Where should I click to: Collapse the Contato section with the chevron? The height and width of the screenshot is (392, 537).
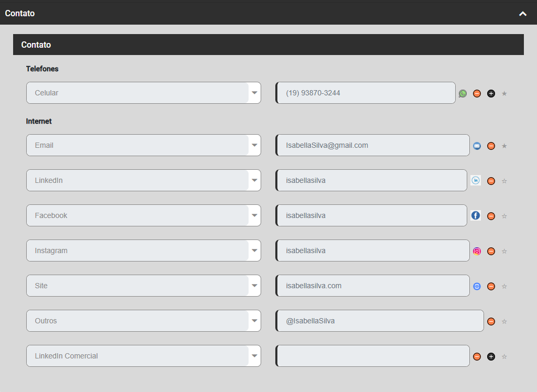point(523,14)
